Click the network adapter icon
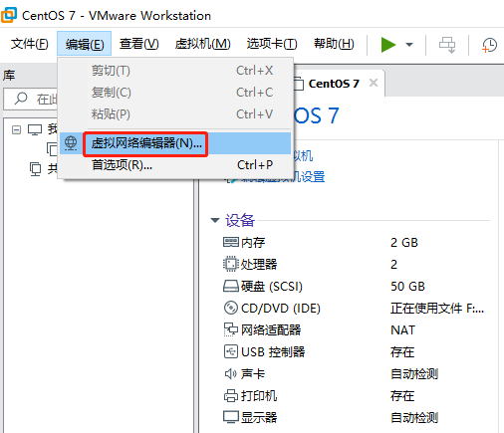This screenshot has width=504, height=433. coord(230,329)
